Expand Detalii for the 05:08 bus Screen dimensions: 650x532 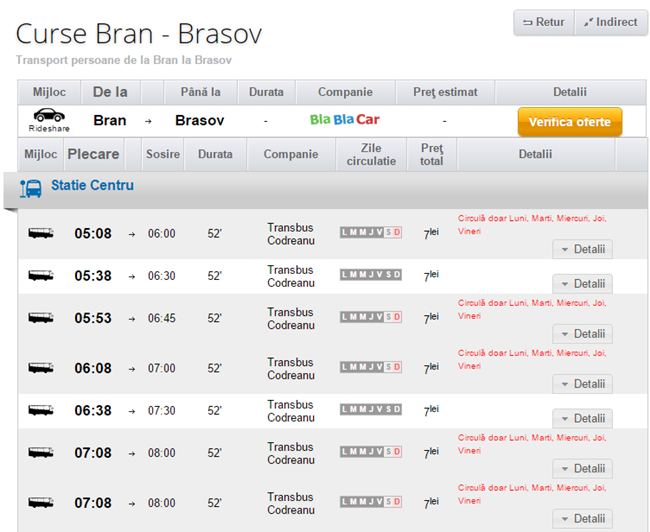pos(582,250)
